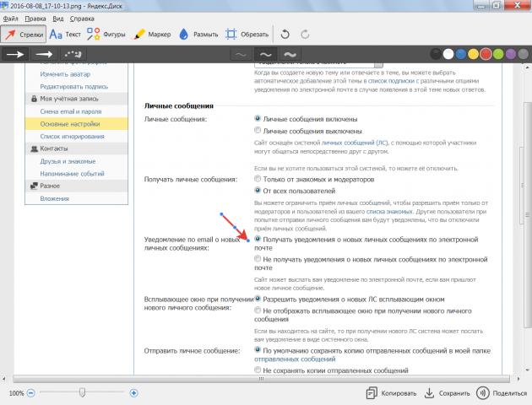Pick the gray color swatch
Viewport: 532px width, 405px height.
coord(524,54)
